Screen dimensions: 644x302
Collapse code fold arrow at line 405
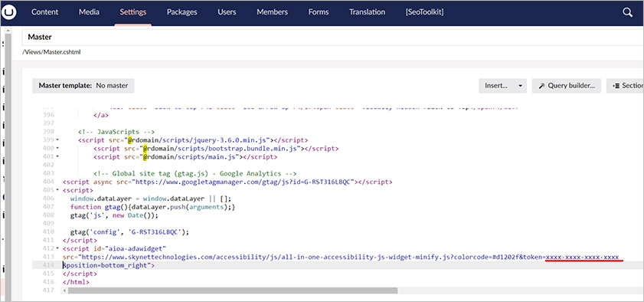coord(57,190)
